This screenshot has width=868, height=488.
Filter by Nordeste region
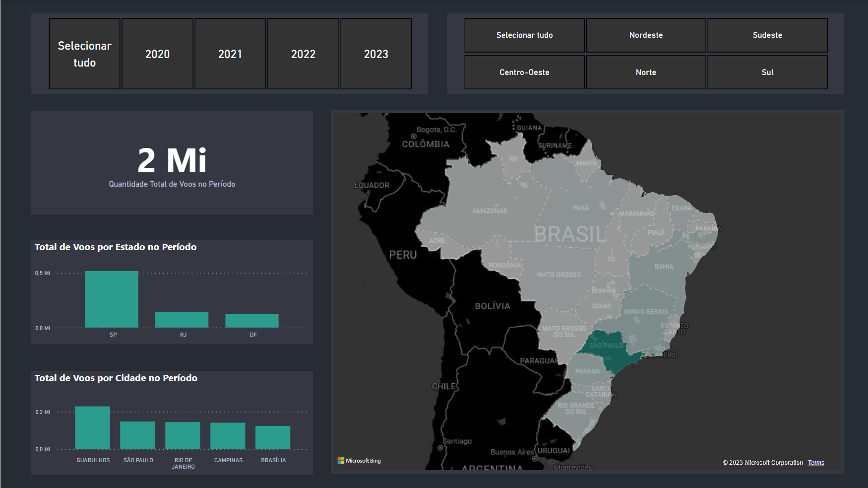point(646,35)
